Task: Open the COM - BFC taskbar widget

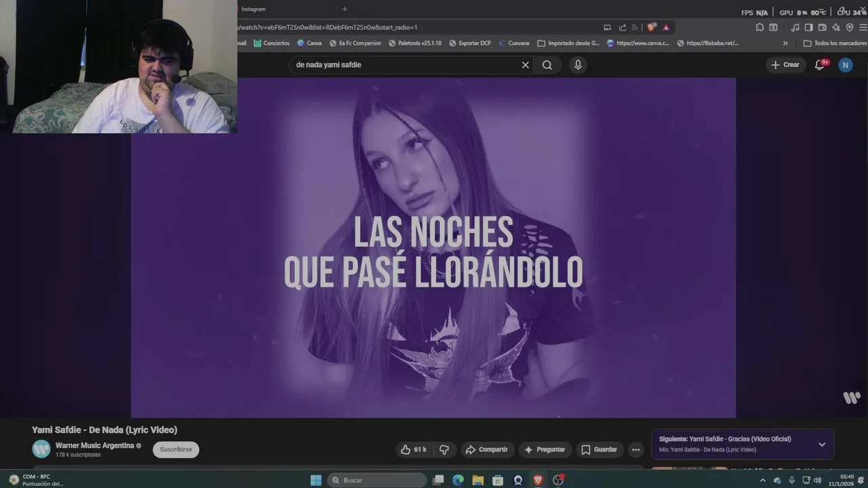Action: tap(37, 480)
